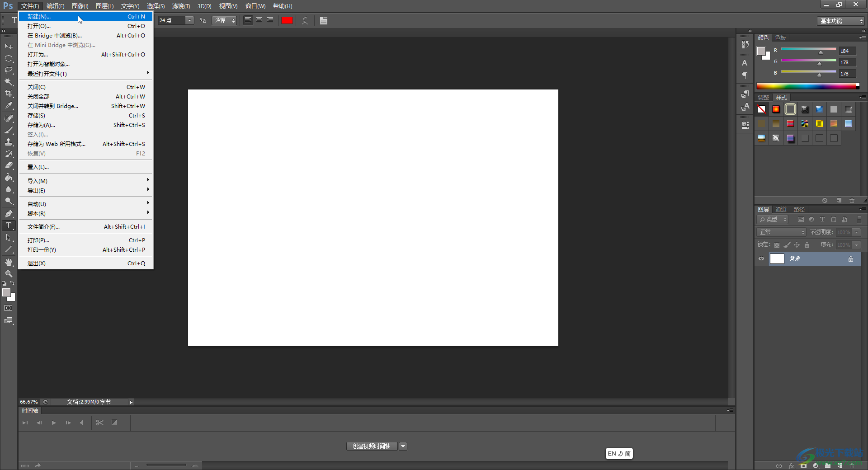
Task: Choose 存储为(A)... from File menu
Action: (86, 125)
